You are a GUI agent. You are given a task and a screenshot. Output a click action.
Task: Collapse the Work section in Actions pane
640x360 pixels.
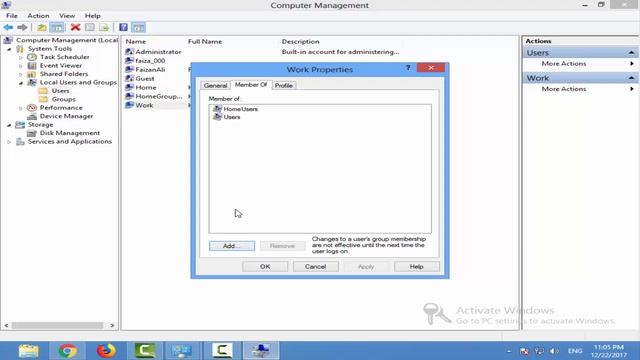coord(631,78)
